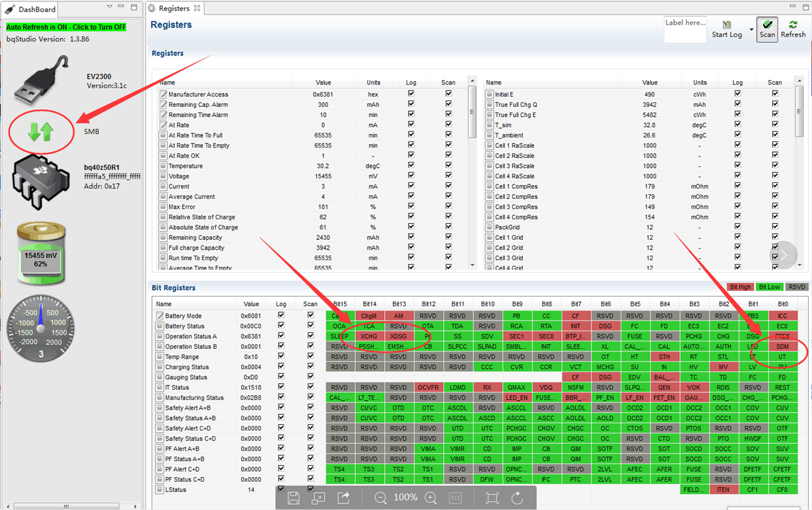Click the Start Log icon
Viewport: 812px width, 510px height.
point(727,25)
